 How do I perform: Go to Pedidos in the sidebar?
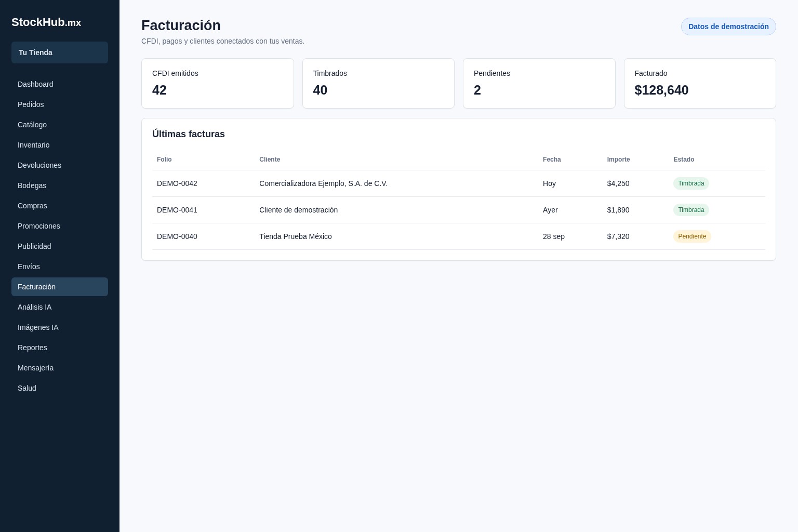coord(60,104)
